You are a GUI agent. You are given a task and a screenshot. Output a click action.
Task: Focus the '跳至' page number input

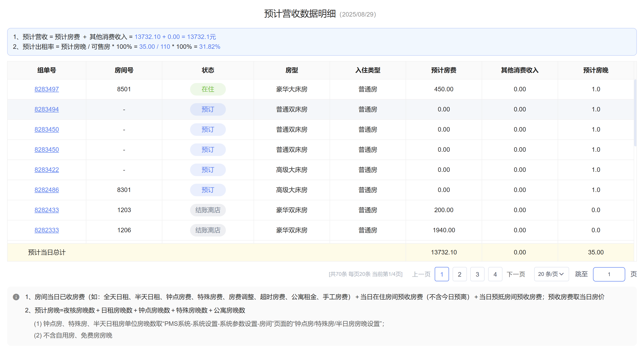point(609,274)
